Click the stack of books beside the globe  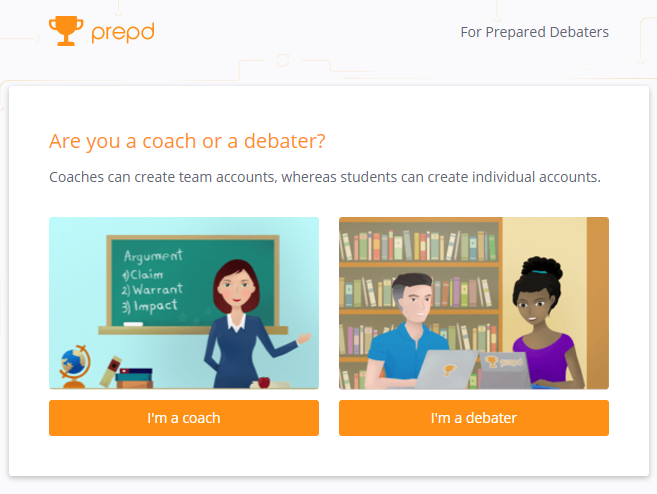[134, 378]
